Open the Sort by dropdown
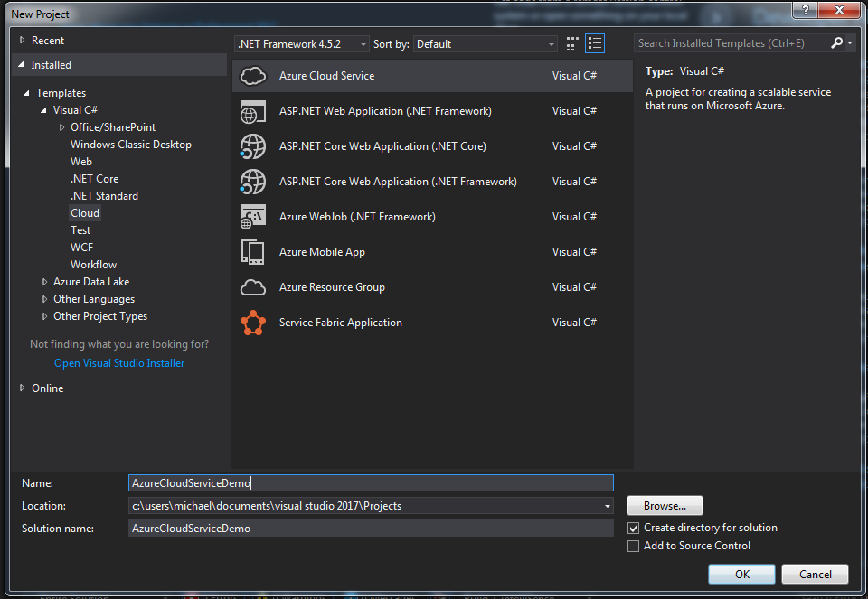This screenshot has height=599, width=868. click(486, 44)
